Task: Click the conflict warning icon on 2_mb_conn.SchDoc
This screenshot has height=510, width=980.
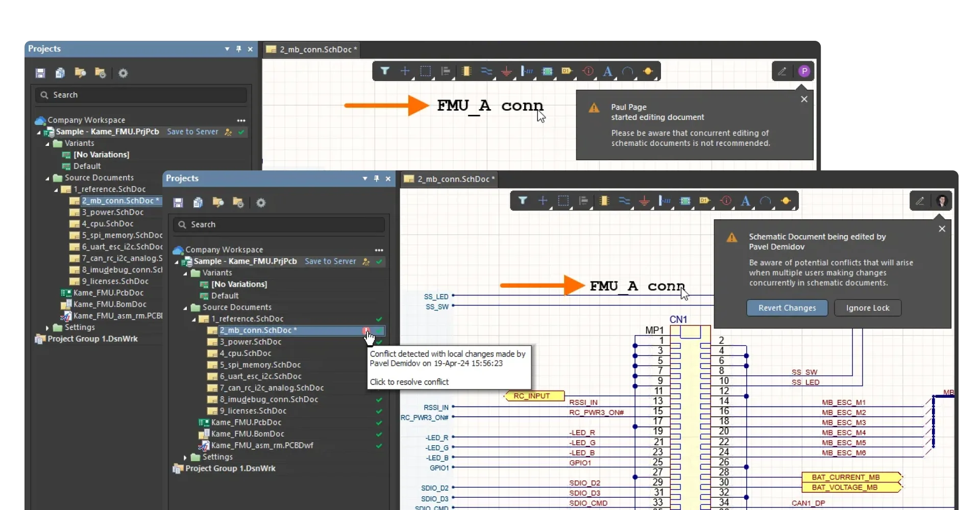Action: 366,330
